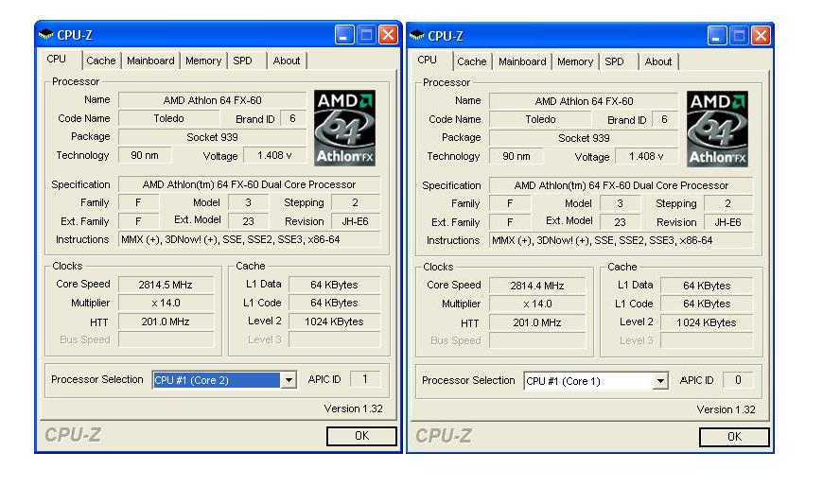Click 90 nm technology value in right window

(x=516, y=156)
